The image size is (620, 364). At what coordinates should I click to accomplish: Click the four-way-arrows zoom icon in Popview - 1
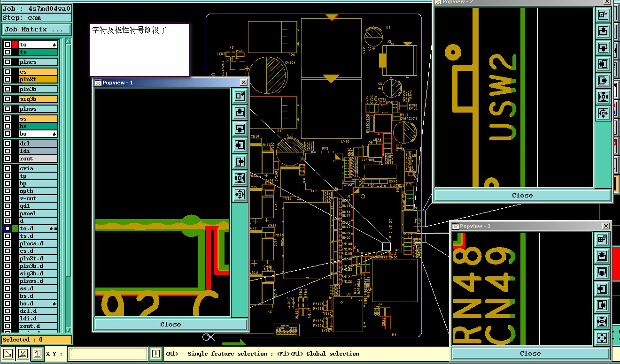point(240,194)
